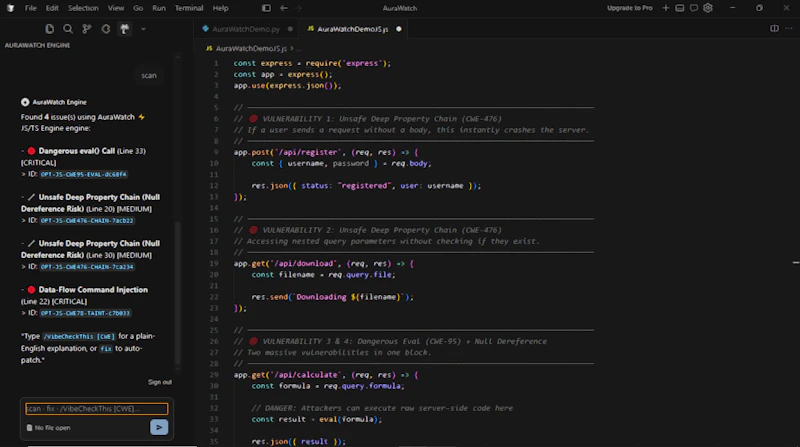Click the editor overview ruler marker at right

(796, 262)
